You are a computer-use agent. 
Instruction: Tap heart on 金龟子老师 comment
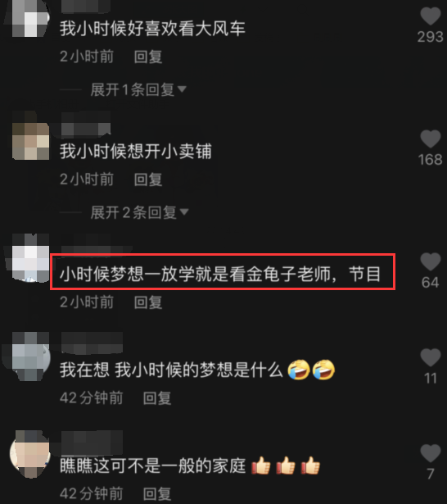coord(431,261)
